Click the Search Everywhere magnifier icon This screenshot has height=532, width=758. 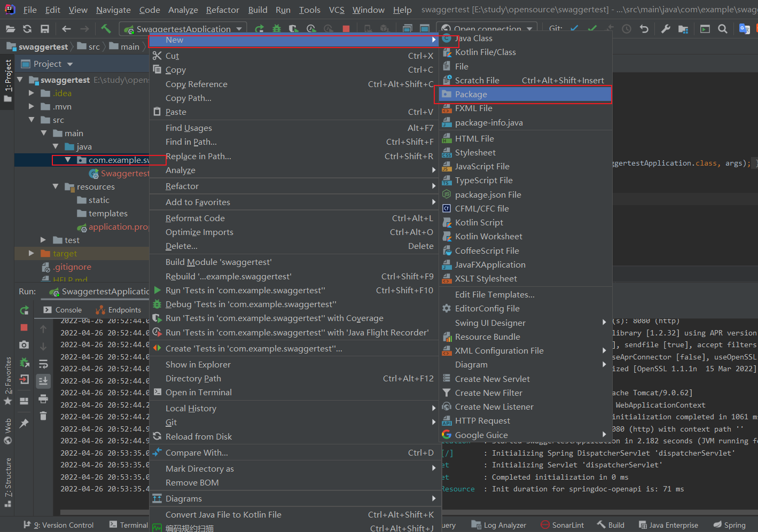tap(723, 29)
